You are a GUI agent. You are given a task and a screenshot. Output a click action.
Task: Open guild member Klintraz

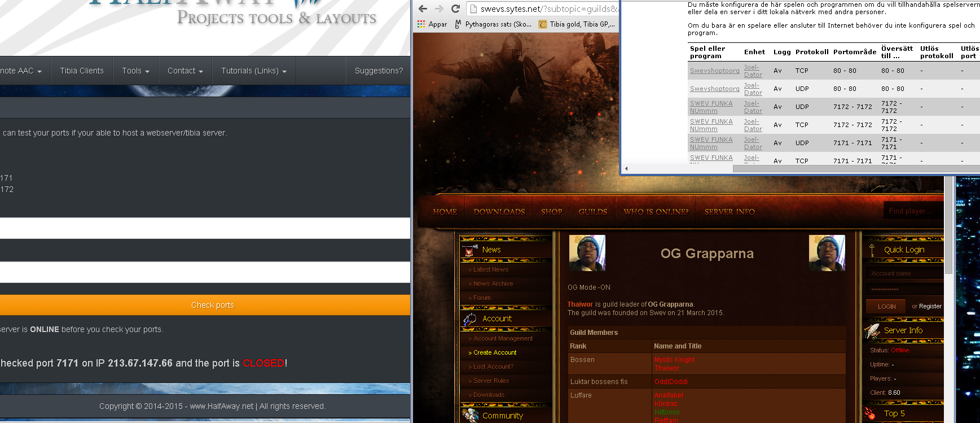pyautogui.click(x=666, y=404)
